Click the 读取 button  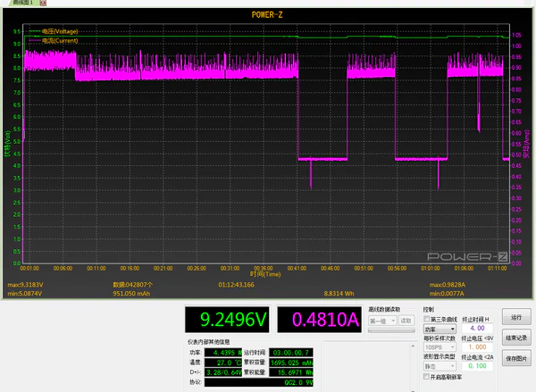pos(406,320)
